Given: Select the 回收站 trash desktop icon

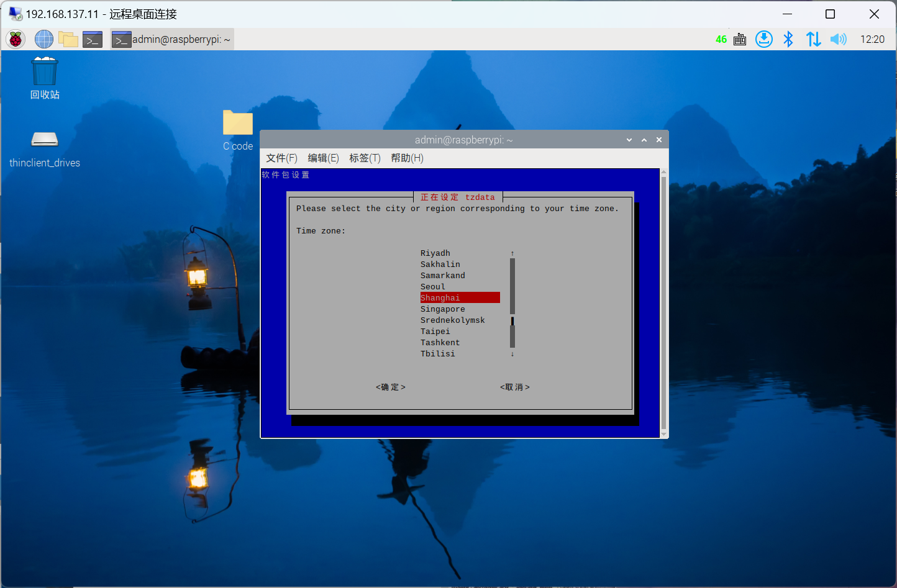Looking at the screenshot, I should (45, 78).
